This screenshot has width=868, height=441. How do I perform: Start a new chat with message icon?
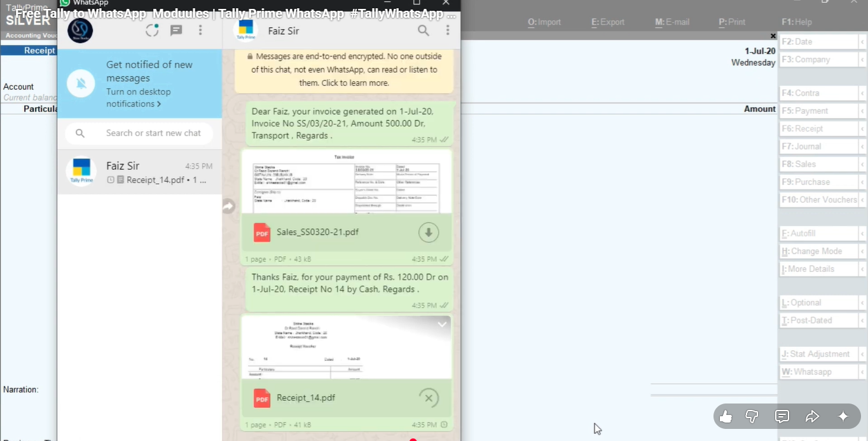click(x=176, y=31)
